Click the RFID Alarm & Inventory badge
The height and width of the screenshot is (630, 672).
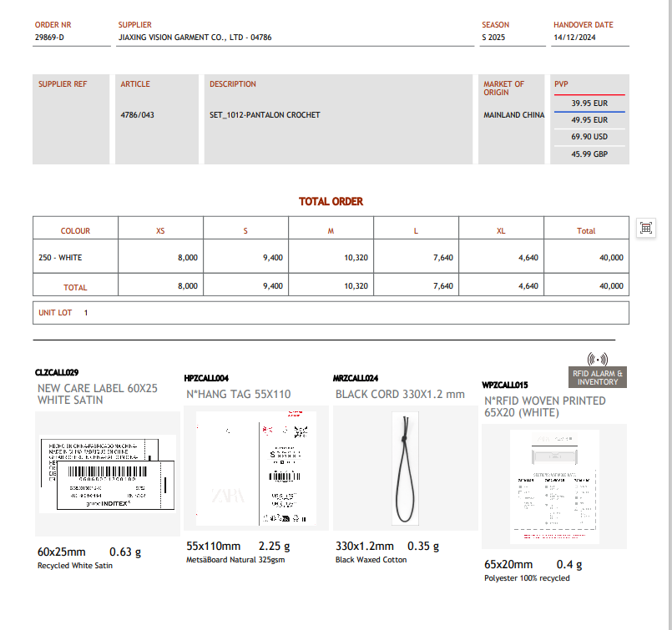pos(598,378)
